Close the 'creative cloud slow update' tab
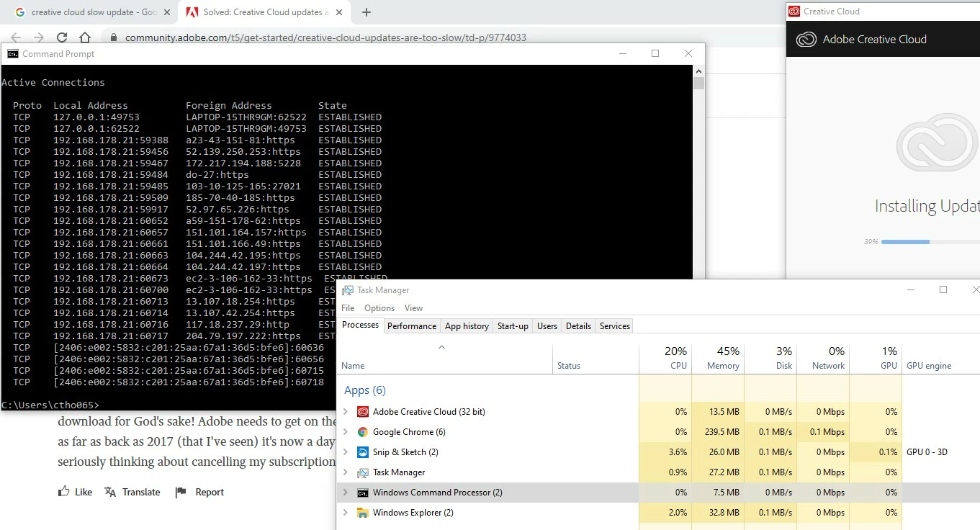This screenshot has width=980, height=530. click(x=167, y=12)
